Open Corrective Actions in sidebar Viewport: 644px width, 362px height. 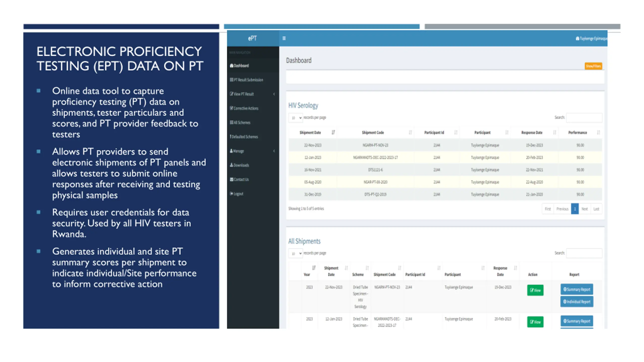[x=253, y=108]
